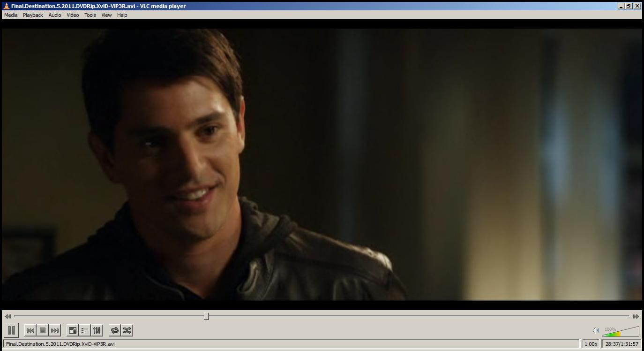The image size is (644, 351).
Task: Open the Audio menu
Action: 55,15
